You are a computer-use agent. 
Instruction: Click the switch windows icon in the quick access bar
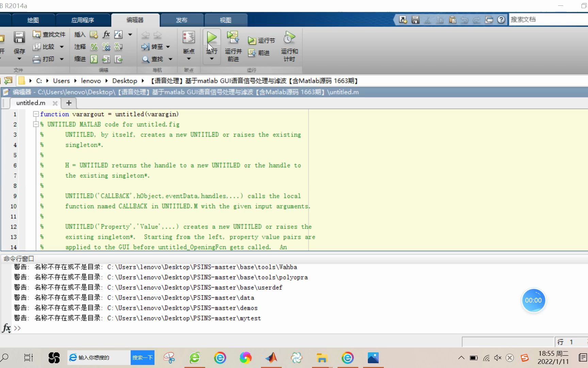[489, 20]
